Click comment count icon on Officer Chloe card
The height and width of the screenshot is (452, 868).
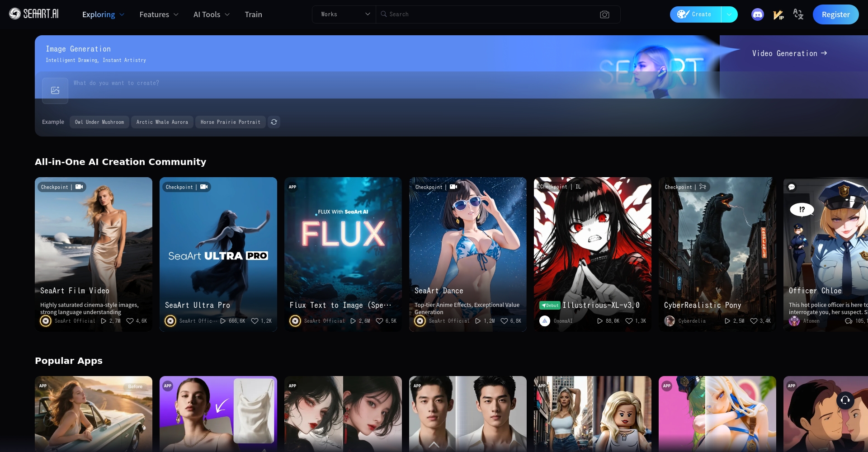849,321
